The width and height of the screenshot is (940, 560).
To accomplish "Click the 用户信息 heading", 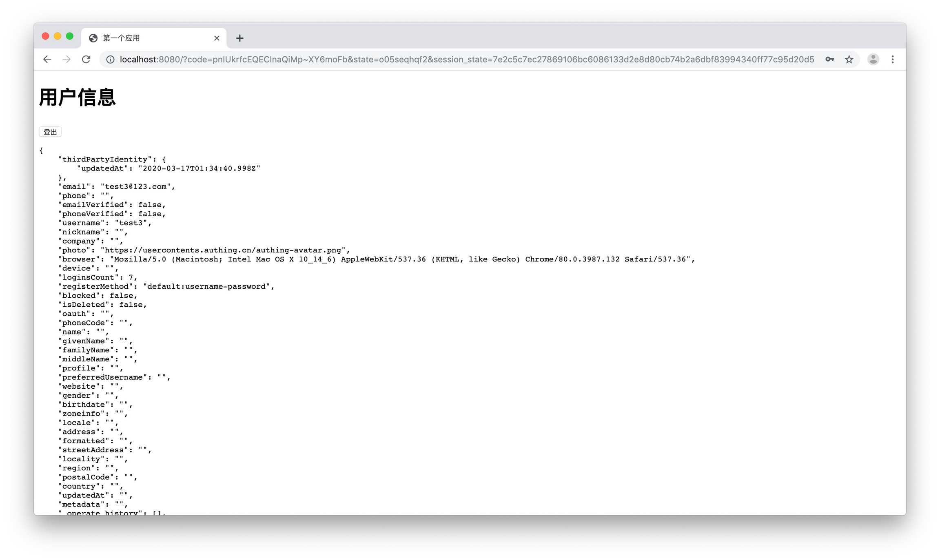I will pos(78,97).
